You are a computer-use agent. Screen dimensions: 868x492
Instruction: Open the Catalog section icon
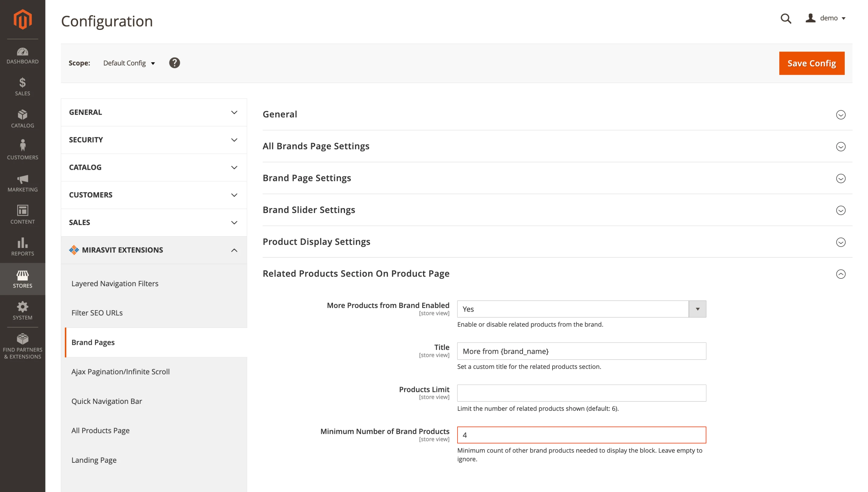click(x=22, y=118)
